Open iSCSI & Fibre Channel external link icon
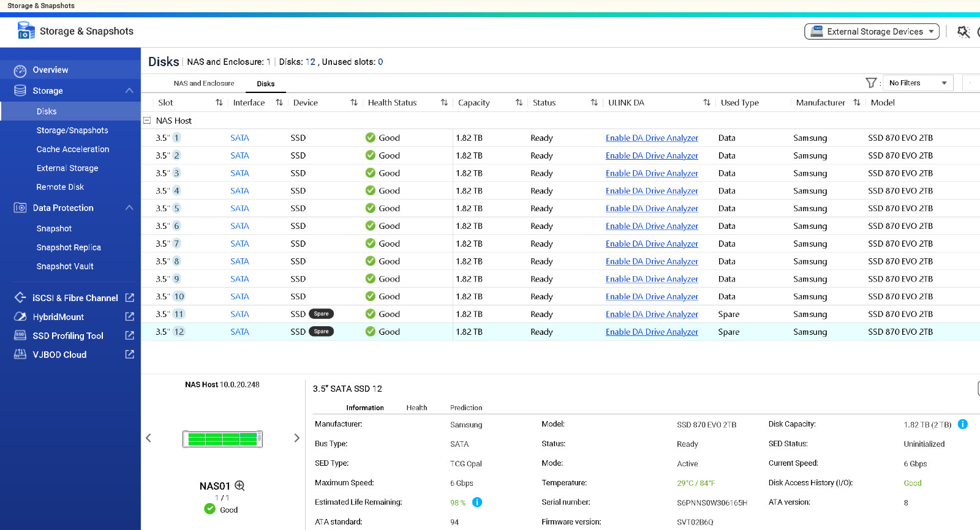 click(x=130, y=298)
